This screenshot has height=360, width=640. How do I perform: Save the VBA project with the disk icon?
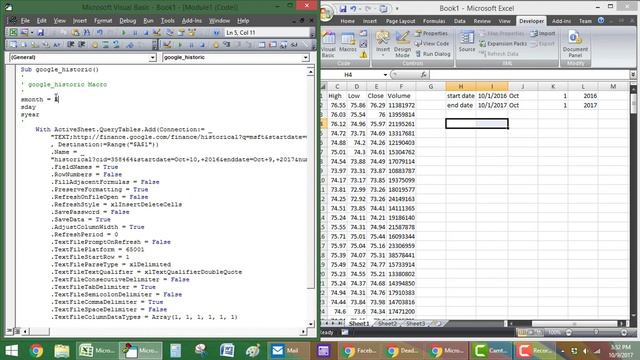click(41, 32)
